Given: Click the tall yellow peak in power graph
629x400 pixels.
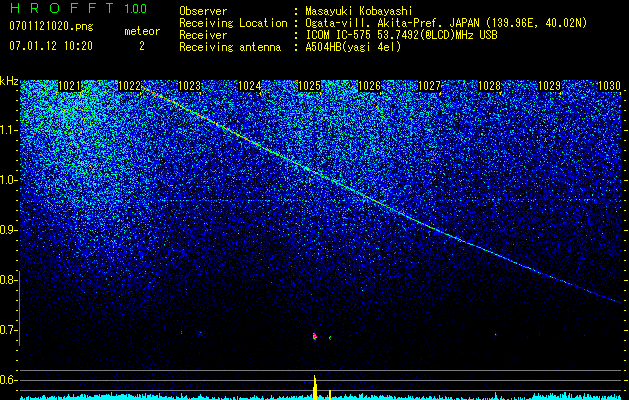Looking at the screenshot, I should click(315, 387).
